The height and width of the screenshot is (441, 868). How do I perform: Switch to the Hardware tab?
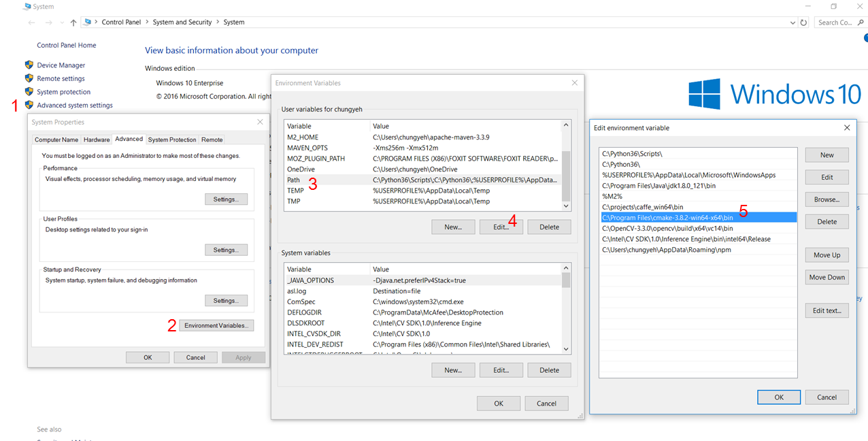(x=97, y=140)
